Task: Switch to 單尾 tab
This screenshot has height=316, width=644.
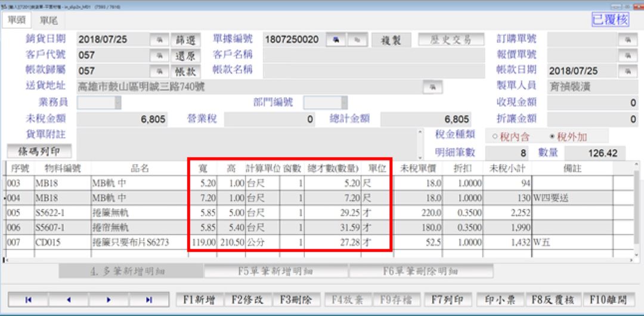Action: coord(48,20)
